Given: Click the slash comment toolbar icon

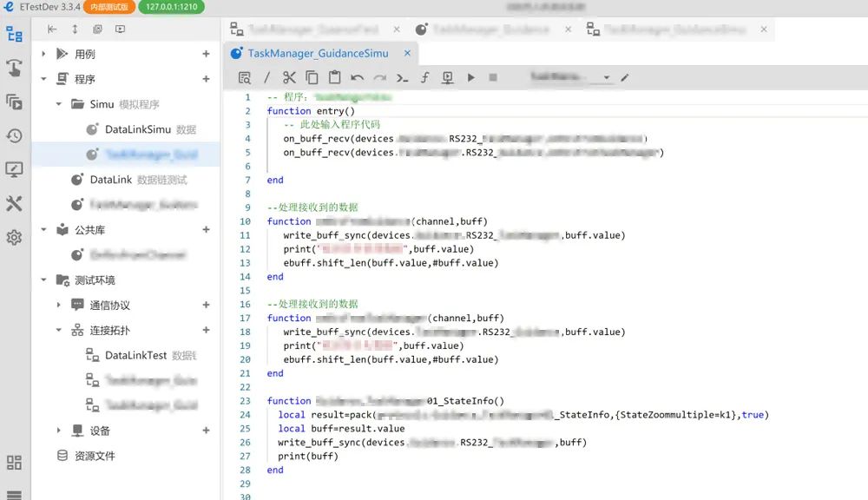Looking at the screenshot, I should (x=266, y=77).
